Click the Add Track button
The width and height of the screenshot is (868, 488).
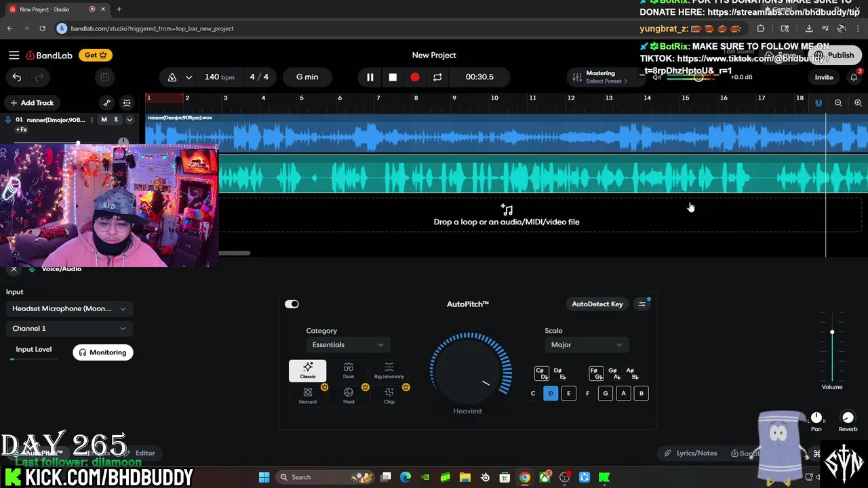point(32,103)
